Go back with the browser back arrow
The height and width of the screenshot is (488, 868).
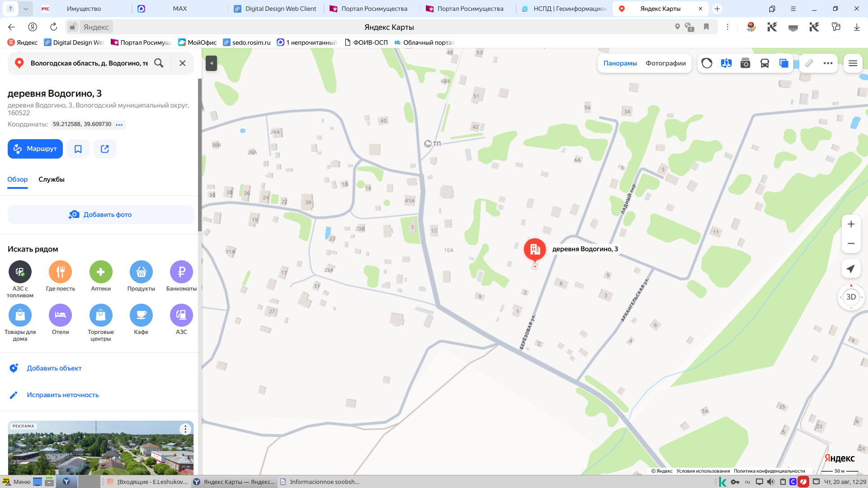point(12,27)
